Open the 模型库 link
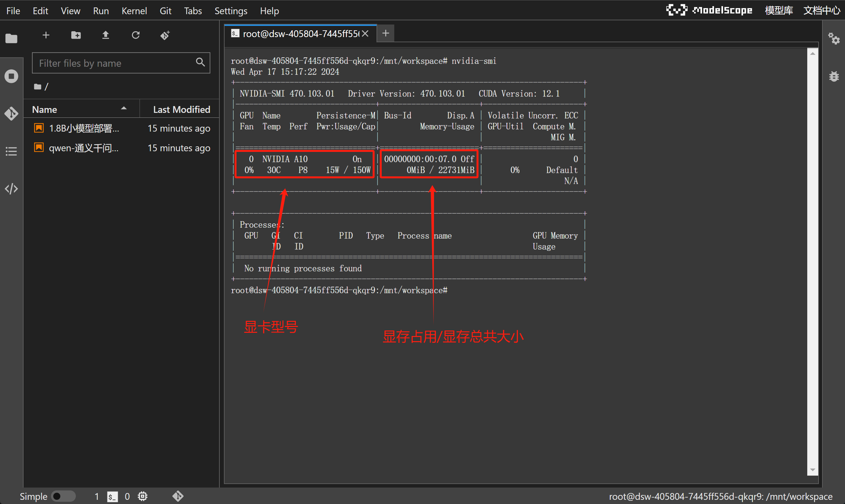Image resolution: width=845 pixels, height=504 pixels. [779, 11]
